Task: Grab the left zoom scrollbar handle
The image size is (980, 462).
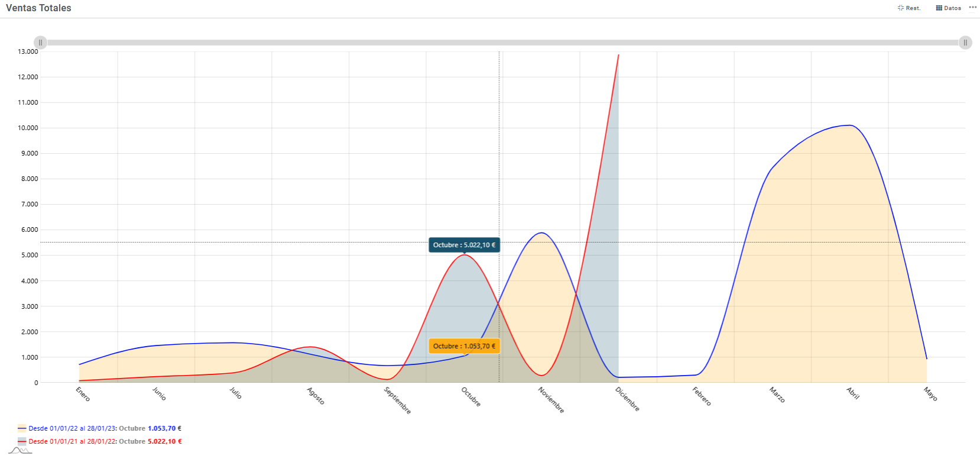Action: (40, 43)
